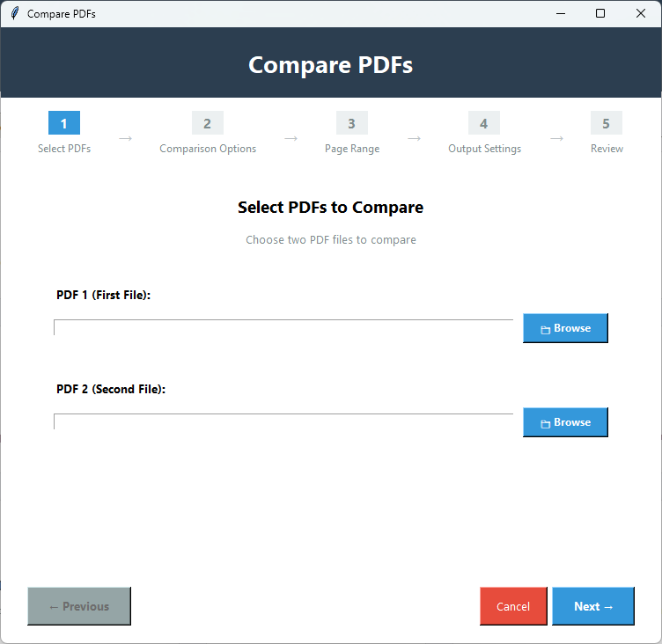Viewport: 662px width, 644px height.
Task: Click the disabled Previous button
Action: 79,606
